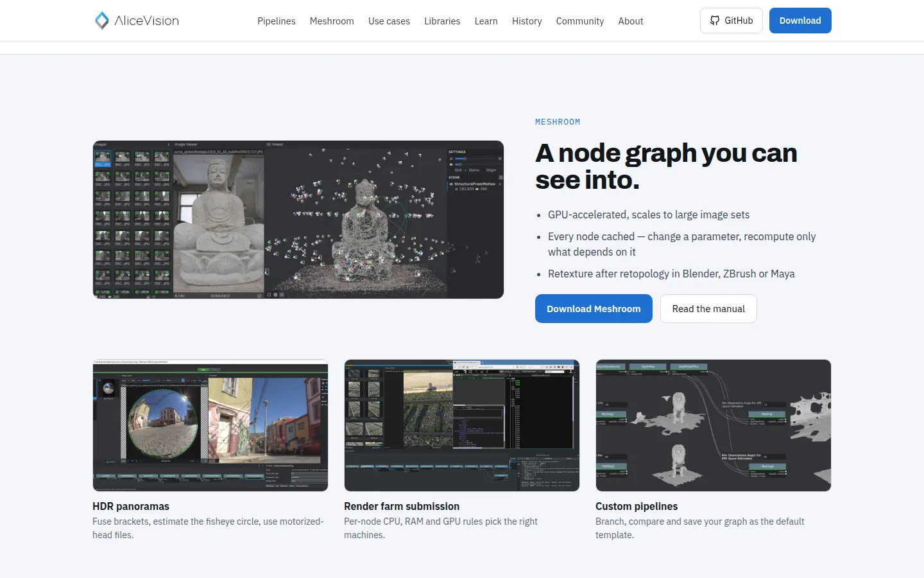
Task: Click 'GPU-accelerated, scales to large image sets'
Action: (649, 215)
